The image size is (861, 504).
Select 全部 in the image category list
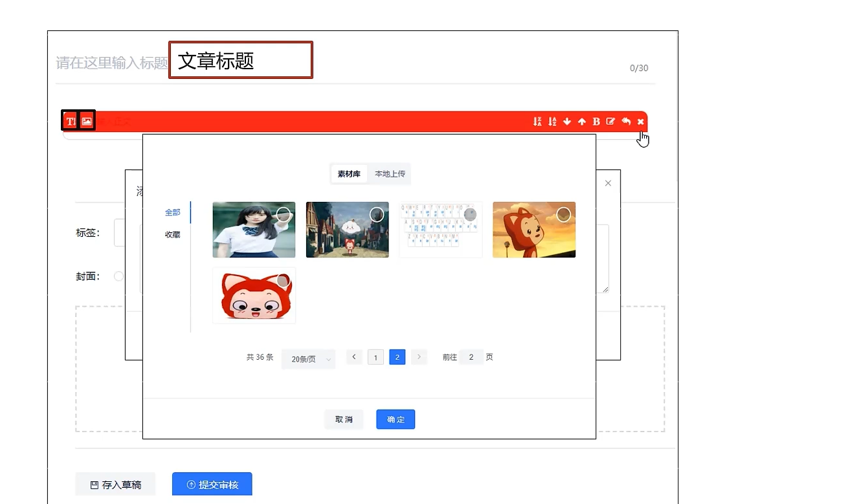click(173, 212)
